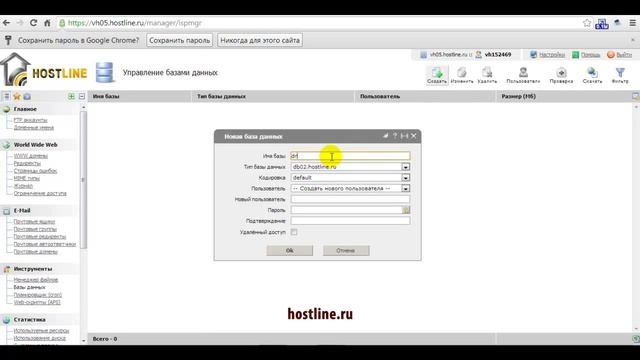The image size is (640, 360).
Task: Click the dialog width toggle icon
Action: pos(404,136)
